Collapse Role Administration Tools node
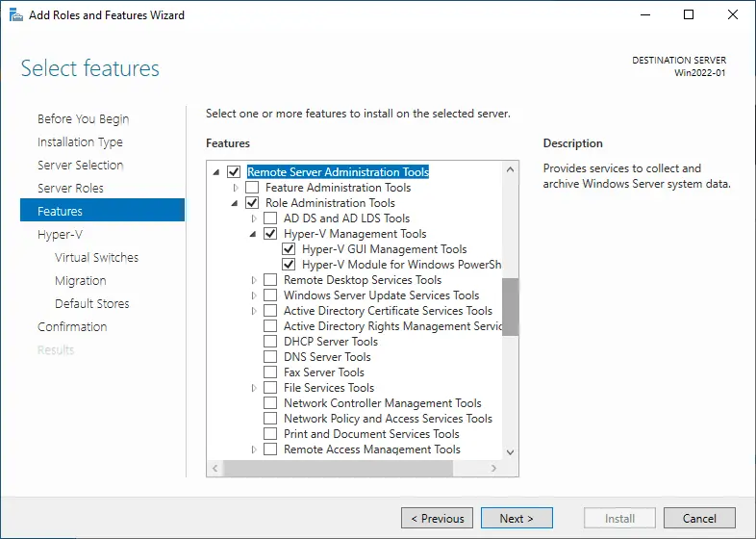This screenshot has width=756, height=539. [x=235, y=203]
